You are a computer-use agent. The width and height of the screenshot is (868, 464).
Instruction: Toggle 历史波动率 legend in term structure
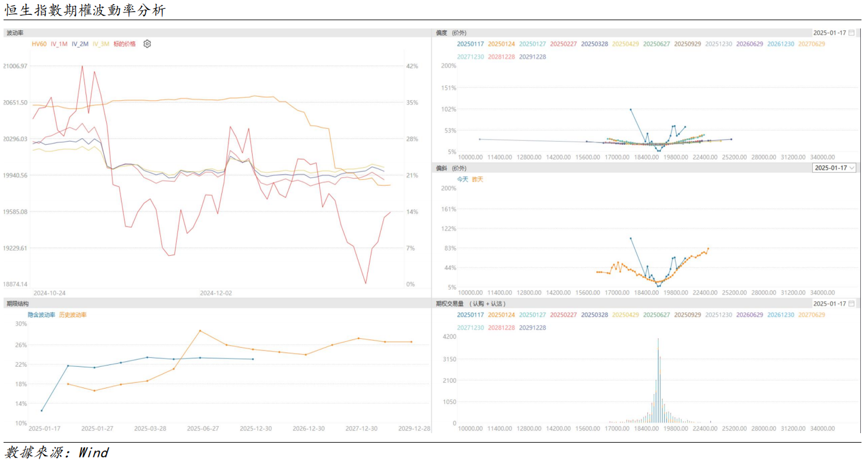pos(73,314)
